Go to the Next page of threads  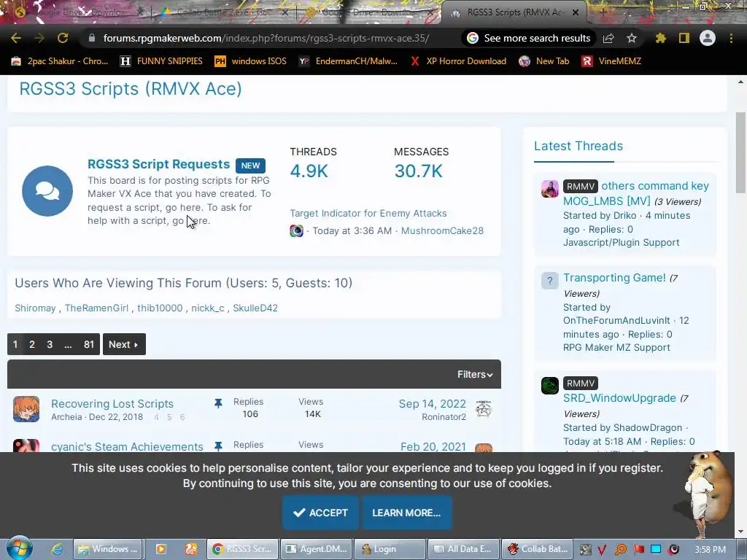pos(124,344)
